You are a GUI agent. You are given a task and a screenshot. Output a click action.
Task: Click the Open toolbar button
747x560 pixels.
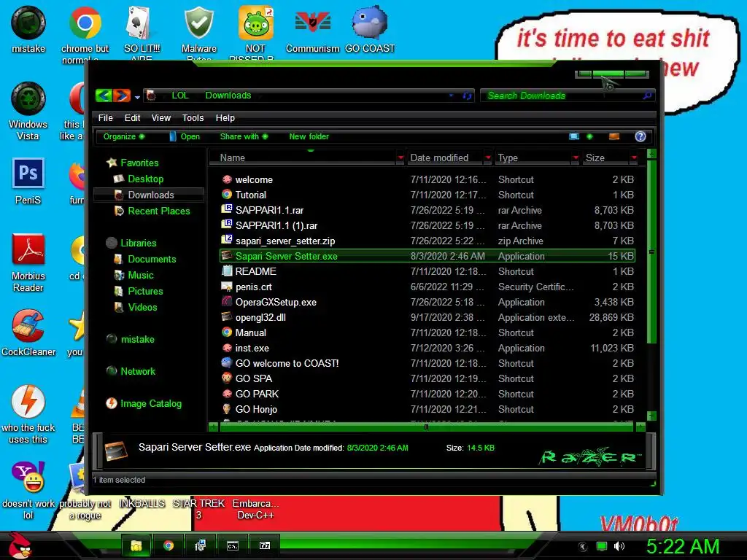(x=185, y=136)
